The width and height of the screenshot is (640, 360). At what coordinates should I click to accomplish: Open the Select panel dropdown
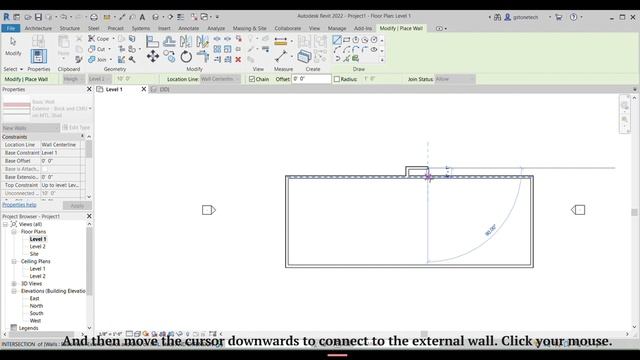pos(13,69)
